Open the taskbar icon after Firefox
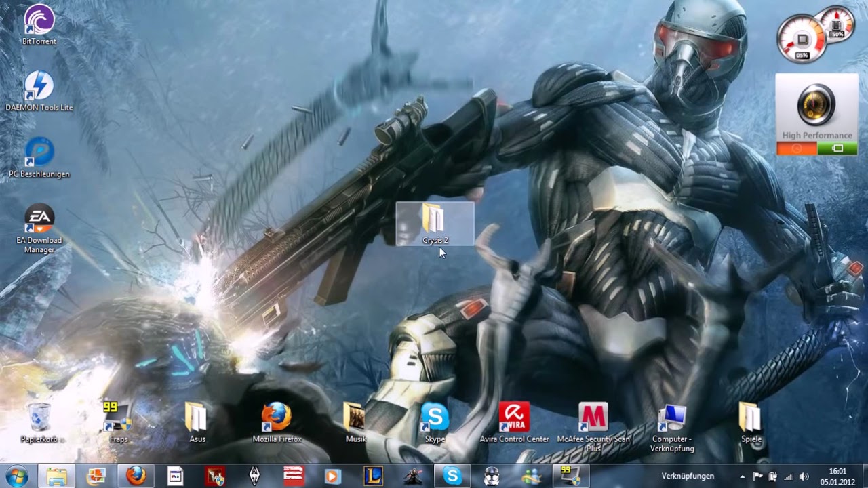868x488 pixels. pos(175,476)
